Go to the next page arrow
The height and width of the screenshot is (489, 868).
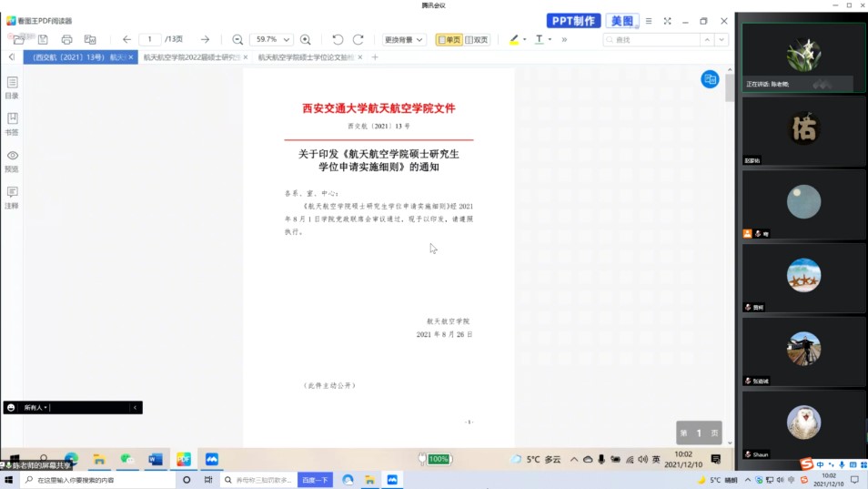205,39
